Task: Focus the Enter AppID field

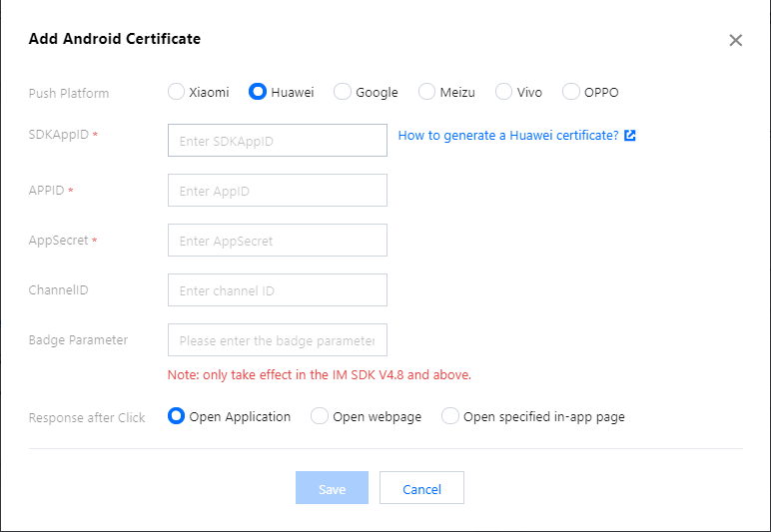Action: pyautogui.click(x=278, y=190)
